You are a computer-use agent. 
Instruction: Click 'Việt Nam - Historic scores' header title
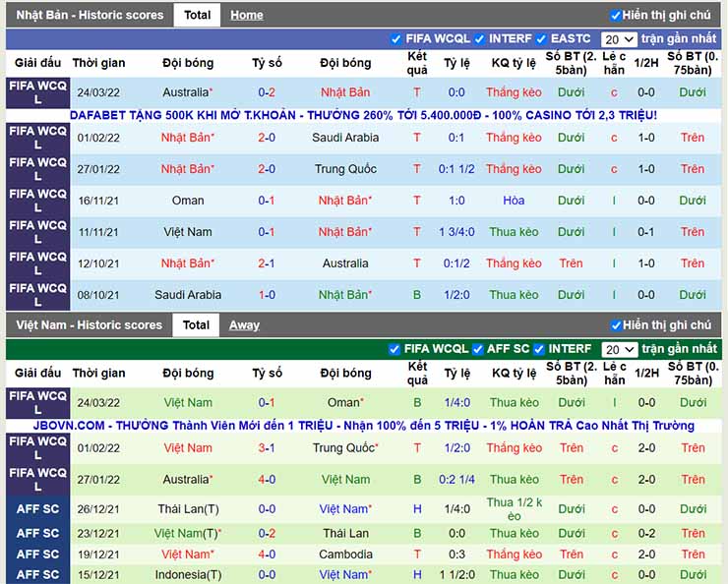coord(90,325)
